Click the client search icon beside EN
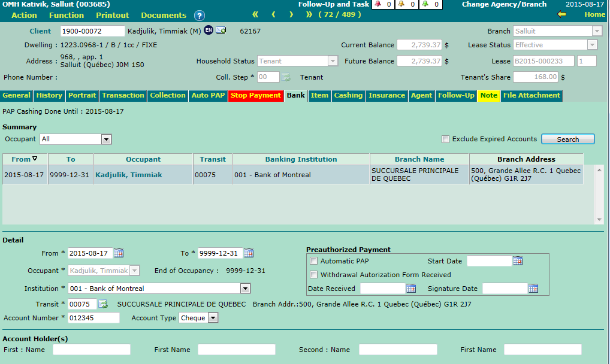Viewport: 610px width, 364px height. pos(221,31)
